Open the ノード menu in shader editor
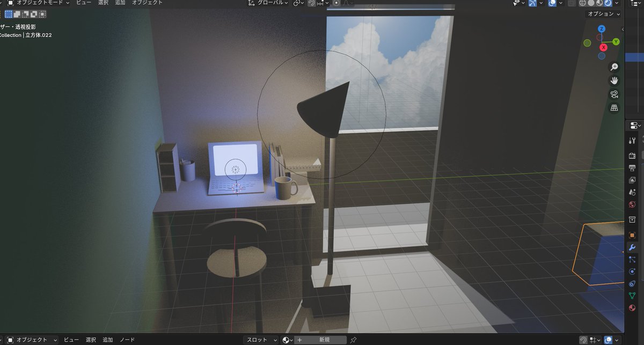Viewport: 644px width, 345px height. coord(127,340)
